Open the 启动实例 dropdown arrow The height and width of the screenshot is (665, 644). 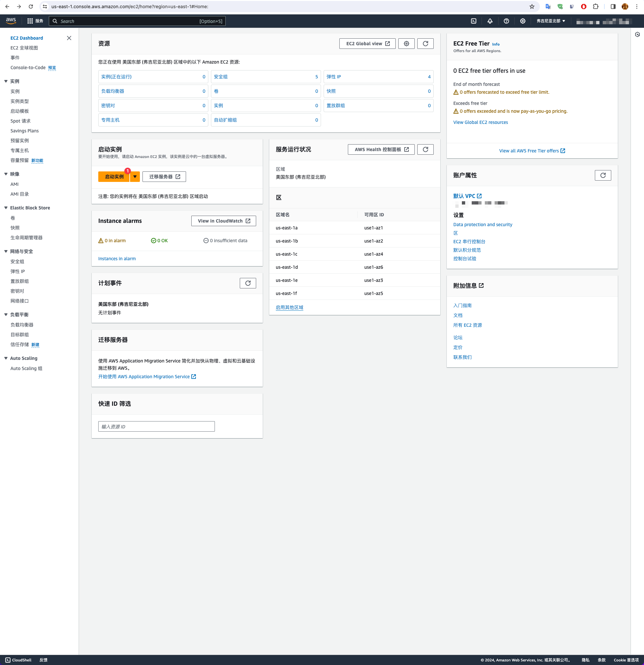[x=135, y=177]
